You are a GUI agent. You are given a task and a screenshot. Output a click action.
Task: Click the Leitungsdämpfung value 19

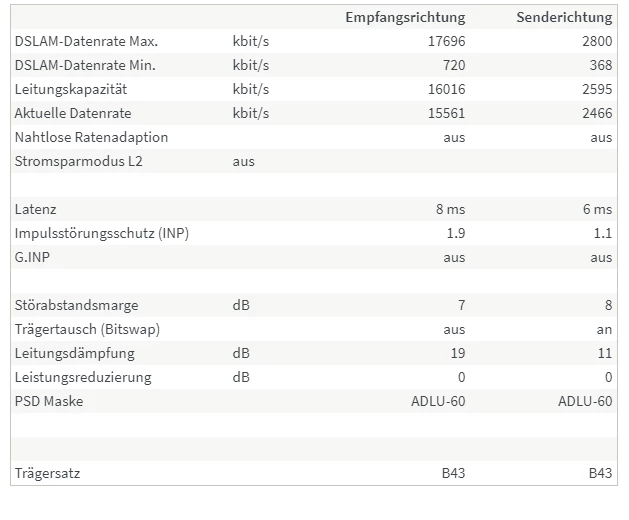[458, 354]
